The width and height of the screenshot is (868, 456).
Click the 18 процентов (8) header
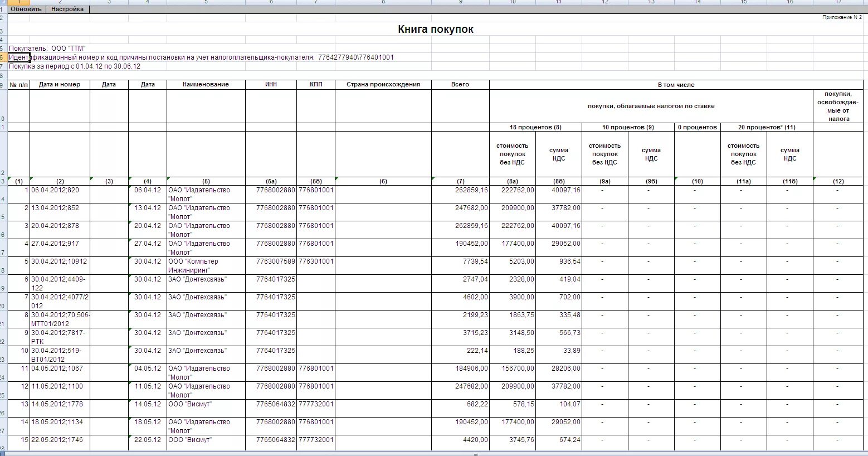535,127
